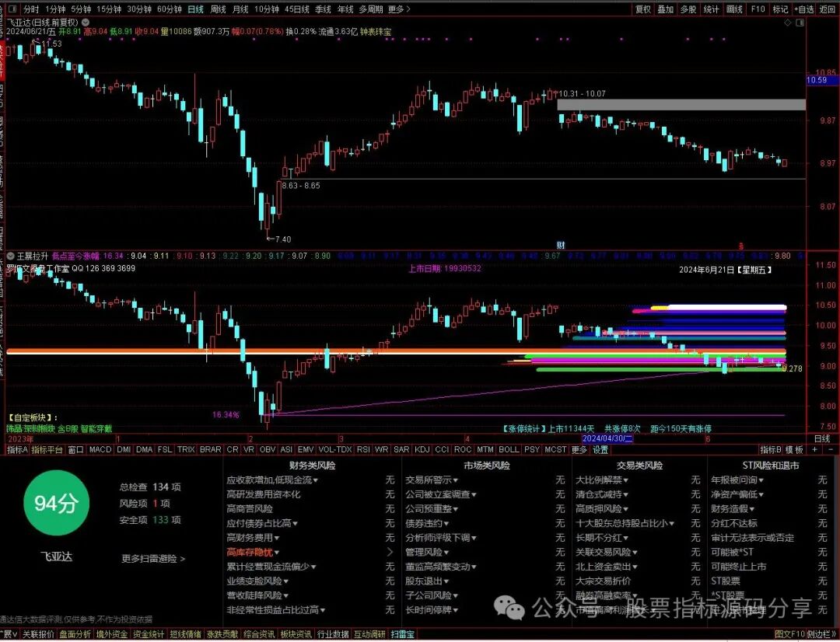Expand the 更多 periods menu at top
Screen dimensions: 840x642
pyautogui.click(x=399, y=9)
